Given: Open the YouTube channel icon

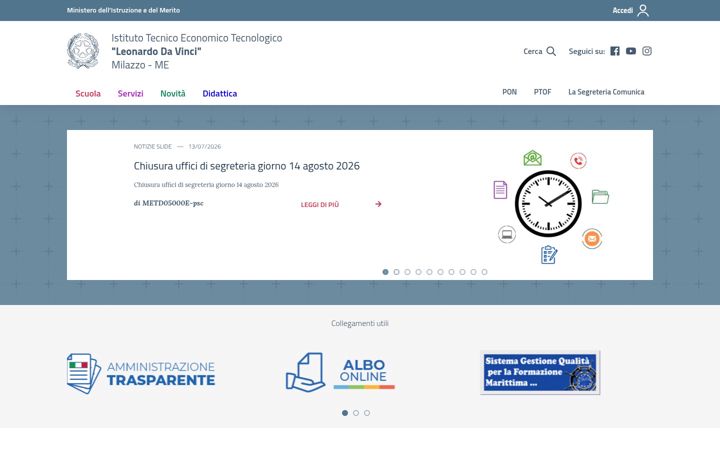Looking at the screenshot, I should click(631, 51).
